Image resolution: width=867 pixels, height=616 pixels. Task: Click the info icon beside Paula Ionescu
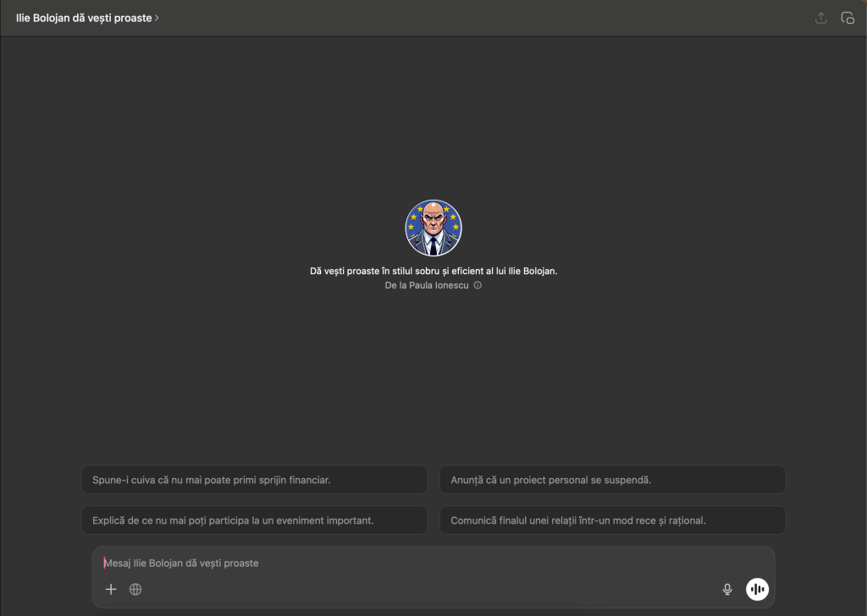[x=478, y=286]
